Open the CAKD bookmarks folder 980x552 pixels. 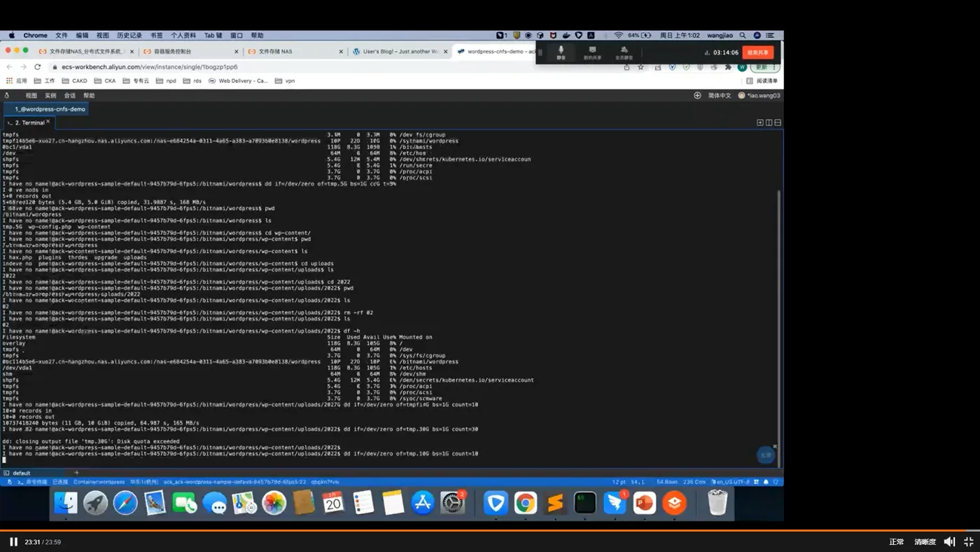(x=74, y=81)
